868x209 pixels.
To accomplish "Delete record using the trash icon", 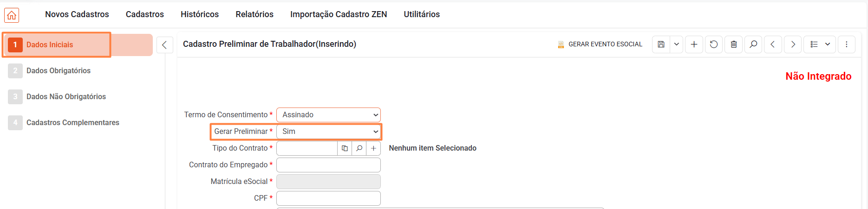I will [734, 44].
